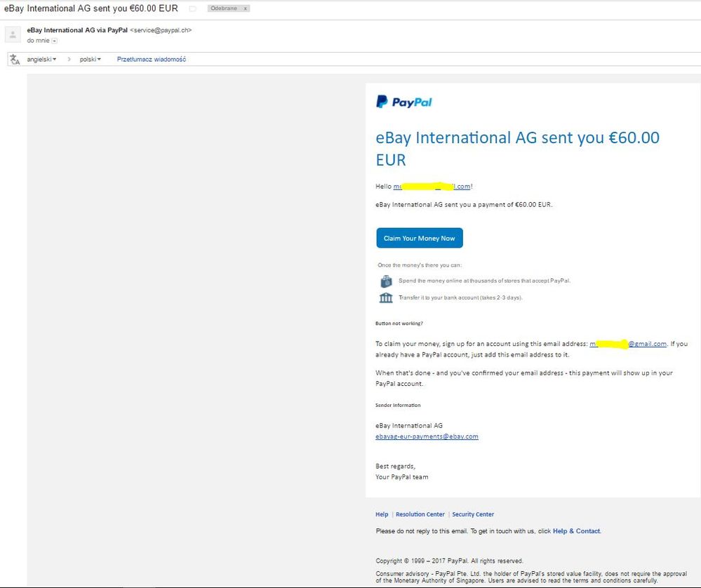Click the shopping bag icon
The height and width of the screenshot is (588, 701).
pyautogui.click(x=386, y=281)
